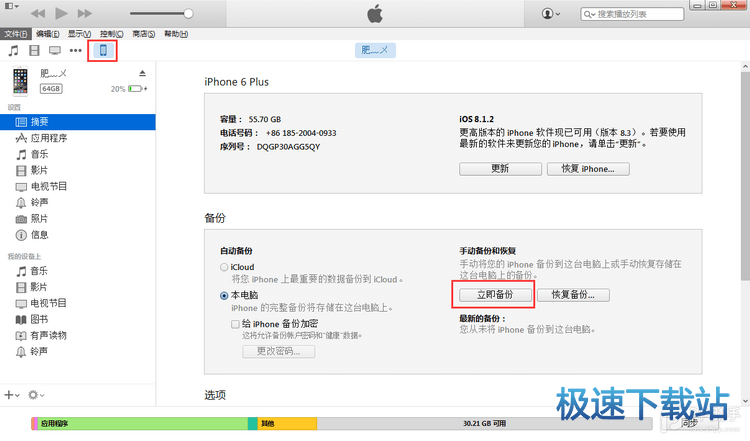This screenshot has height=441, width=750.
Task: Open the 文件 menu
Action: pos(16,34)
